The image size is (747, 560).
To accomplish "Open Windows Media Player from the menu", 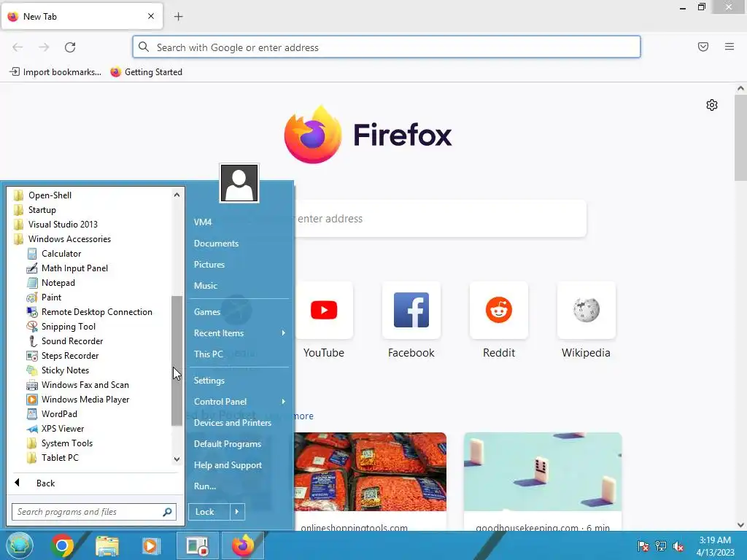I will click(x=77, y=400).
